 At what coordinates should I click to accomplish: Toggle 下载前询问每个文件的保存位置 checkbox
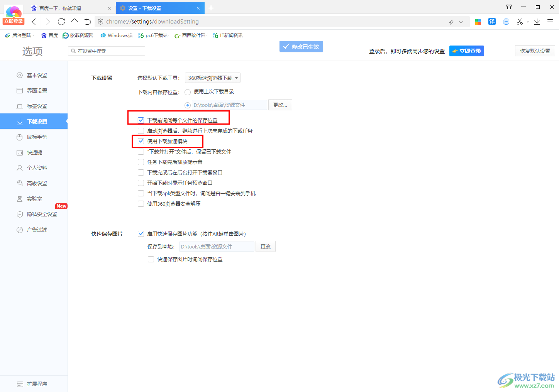pos(141,120)
